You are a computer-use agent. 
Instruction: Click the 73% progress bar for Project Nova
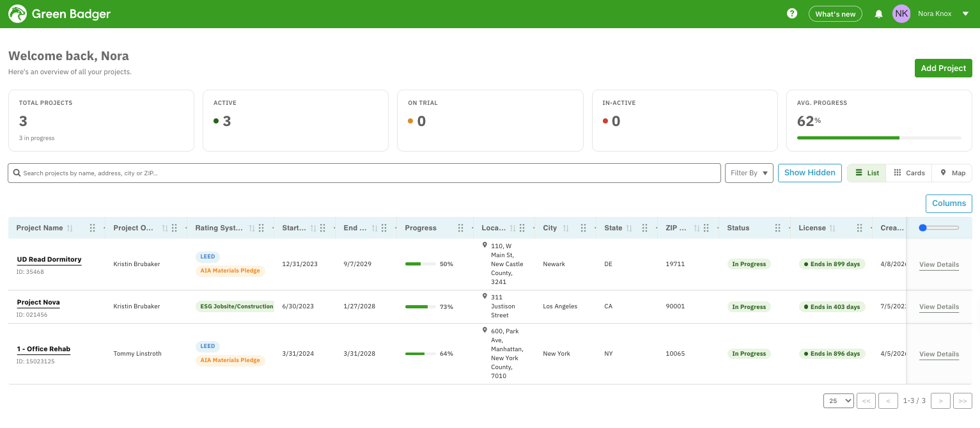(421, 307)
